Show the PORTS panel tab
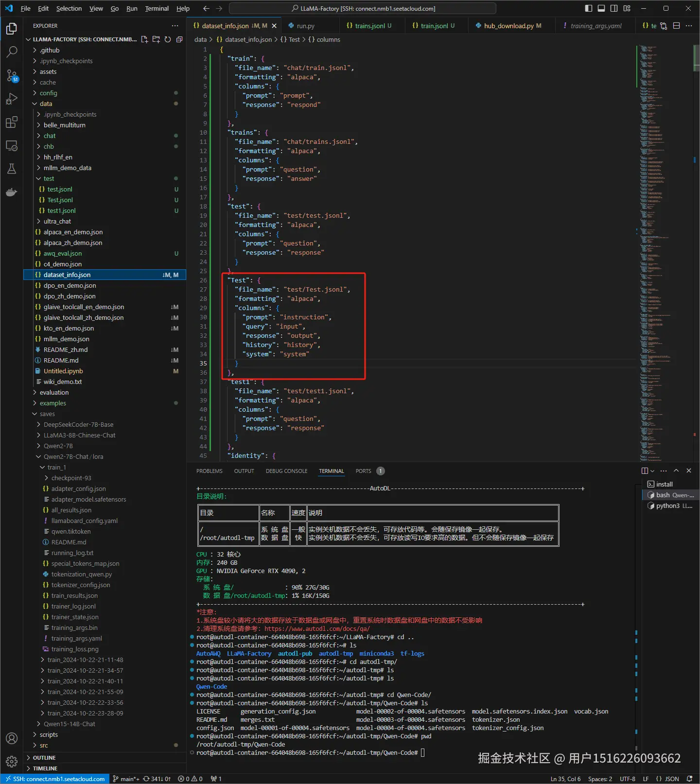Viewport: 700px width, 784px height. coord(363,471)
